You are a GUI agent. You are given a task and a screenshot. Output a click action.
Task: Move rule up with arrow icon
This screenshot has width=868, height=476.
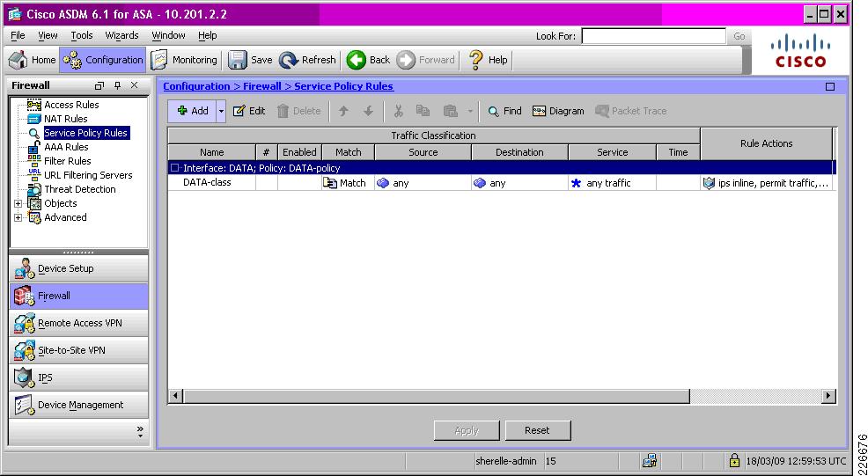(x=343, y=111)
